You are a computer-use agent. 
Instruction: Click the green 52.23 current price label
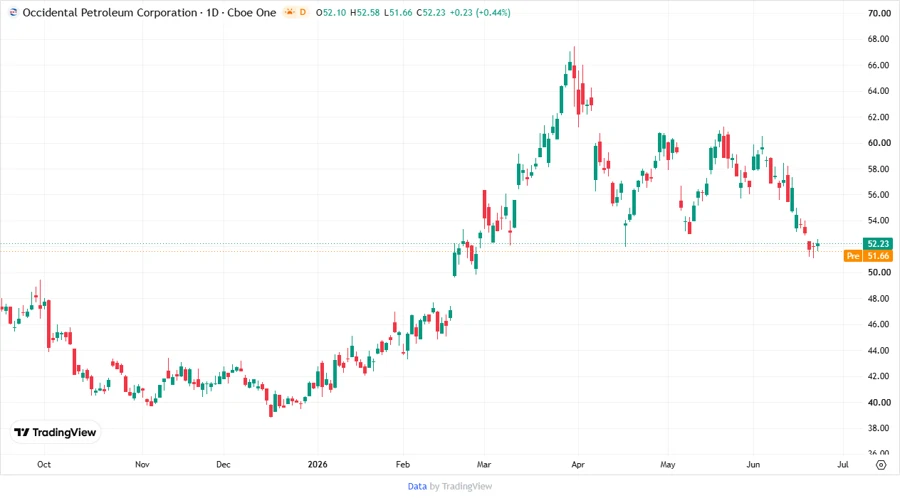click(x=878, y=244)
